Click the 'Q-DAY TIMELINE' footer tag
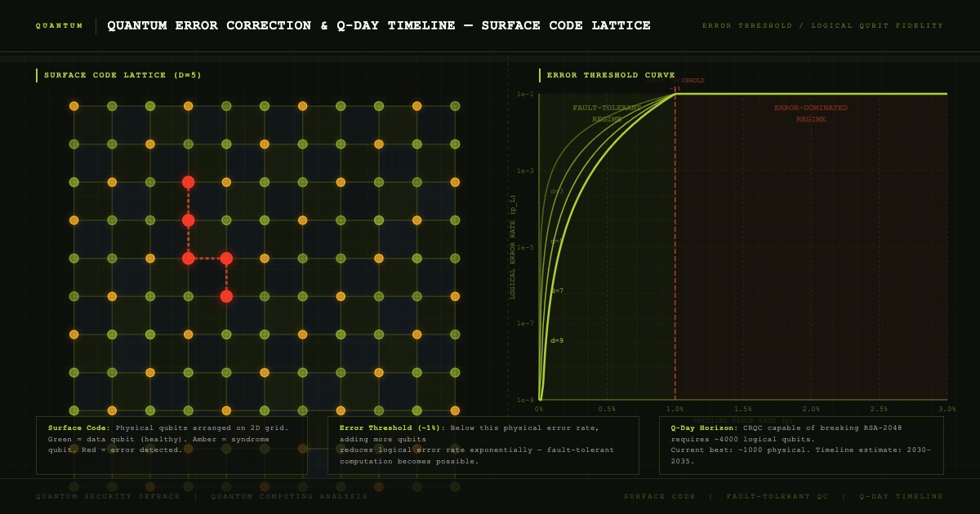 tap(901, 496)
